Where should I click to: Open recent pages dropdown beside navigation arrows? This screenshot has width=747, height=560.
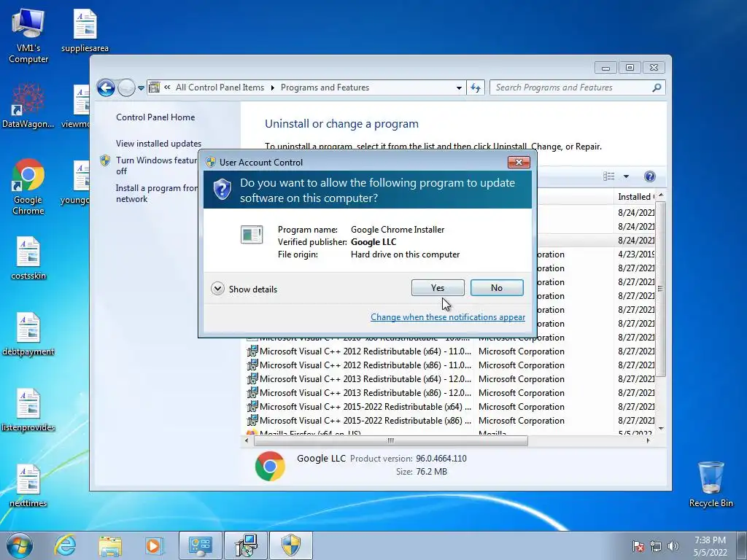click(x=141, y=88)
